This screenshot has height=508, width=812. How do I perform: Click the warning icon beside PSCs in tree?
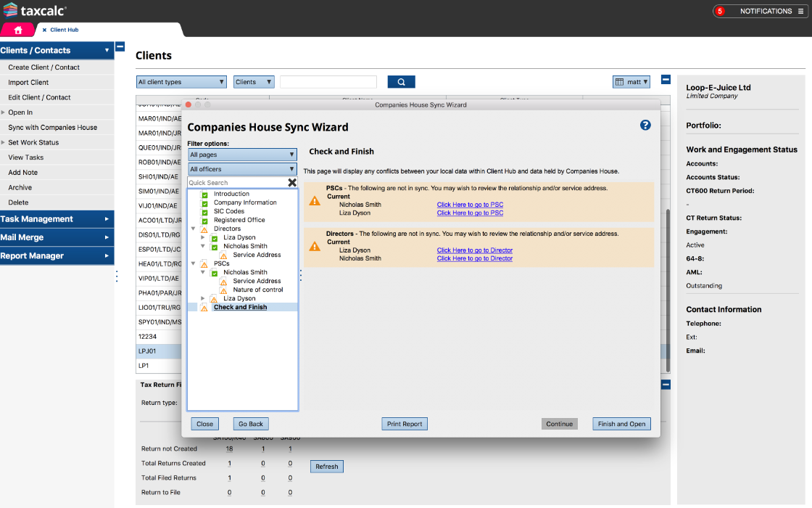coord(204,264)
